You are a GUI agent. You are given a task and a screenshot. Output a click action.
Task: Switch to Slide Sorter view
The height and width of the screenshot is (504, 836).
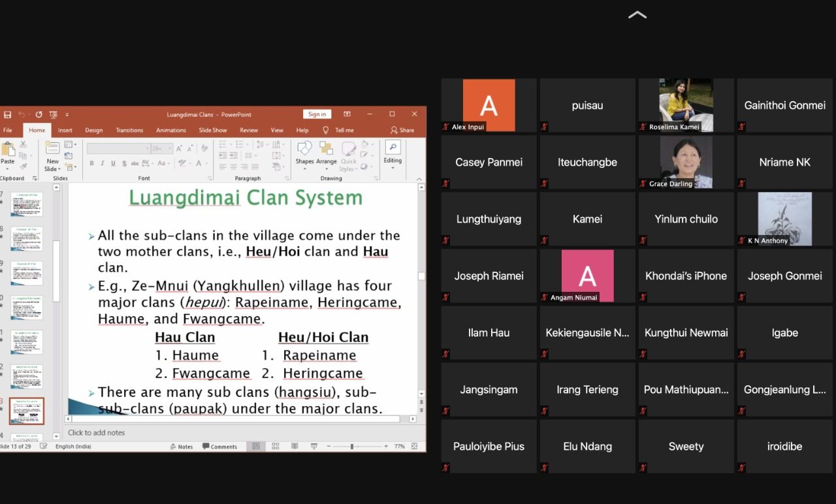pos(276,447)
